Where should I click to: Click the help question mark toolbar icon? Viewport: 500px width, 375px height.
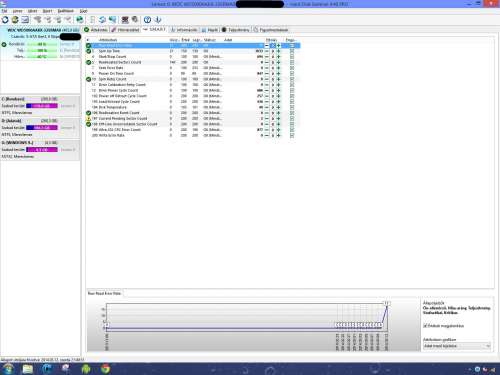(x=147, y=20)
